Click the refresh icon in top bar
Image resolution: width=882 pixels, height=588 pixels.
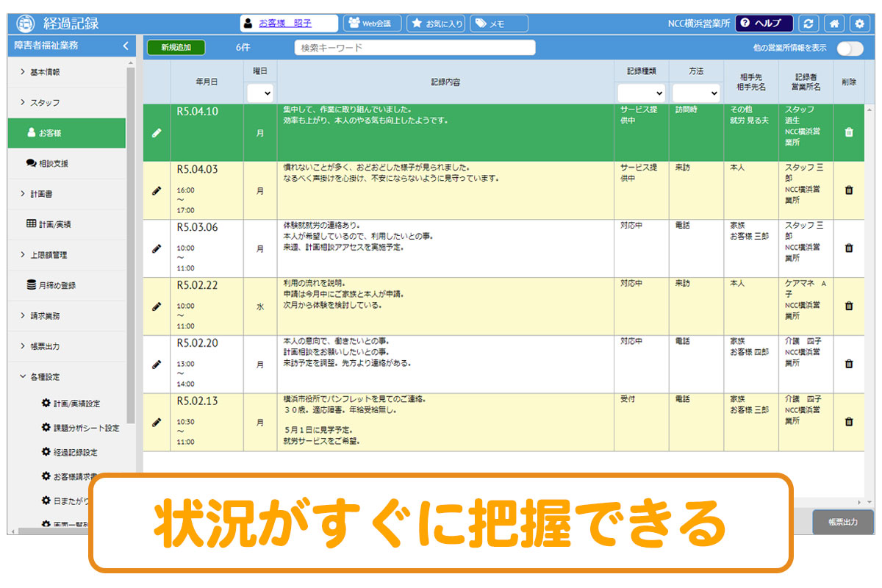pyautogui.click(x=809, y=24)
